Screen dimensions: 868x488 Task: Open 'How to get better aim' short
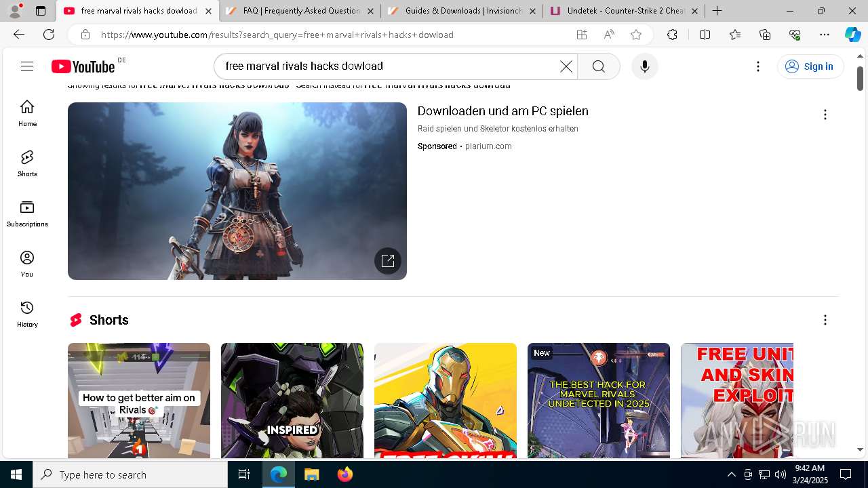click(x=139, y=400)
